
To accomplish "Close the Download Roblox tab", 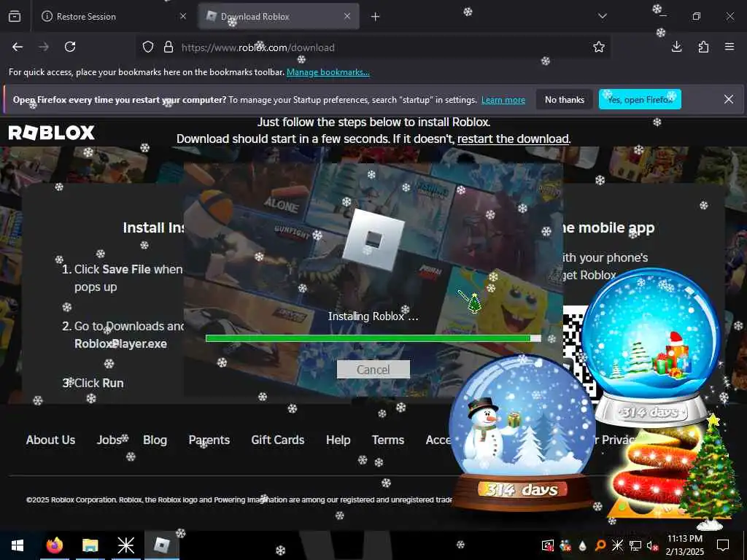I will coord(347,16).
